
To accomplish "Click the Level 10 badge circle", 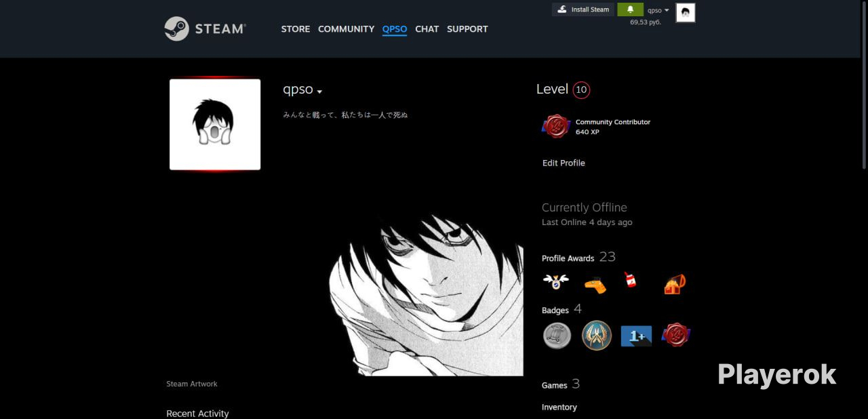I will pyautogui.click(x=581, y=89).
